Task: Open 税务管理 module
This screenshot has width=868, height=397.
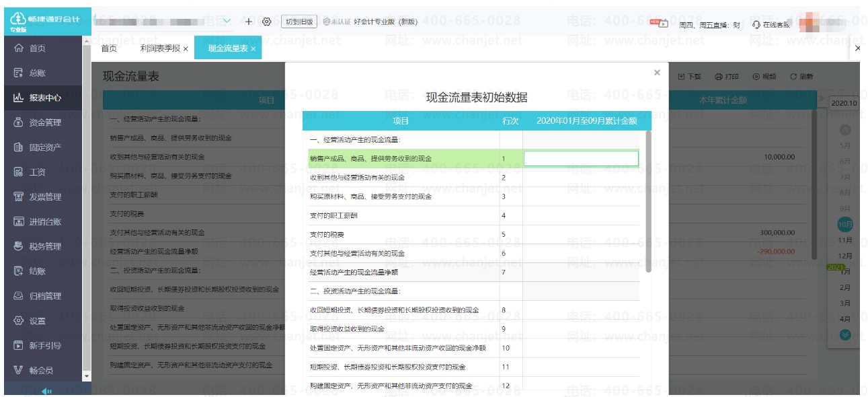Action: point(44,246)
